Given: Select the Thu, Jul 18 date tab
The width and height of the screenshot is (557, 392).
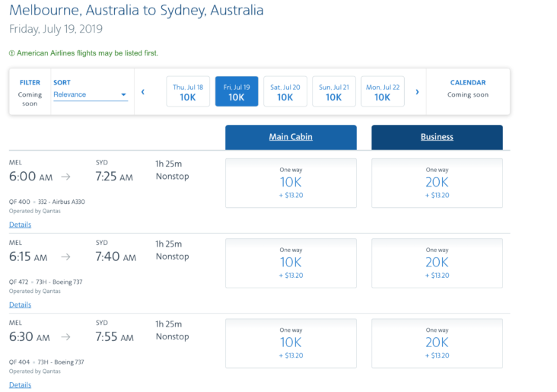Looking at the screenshot, I should 188,91.
